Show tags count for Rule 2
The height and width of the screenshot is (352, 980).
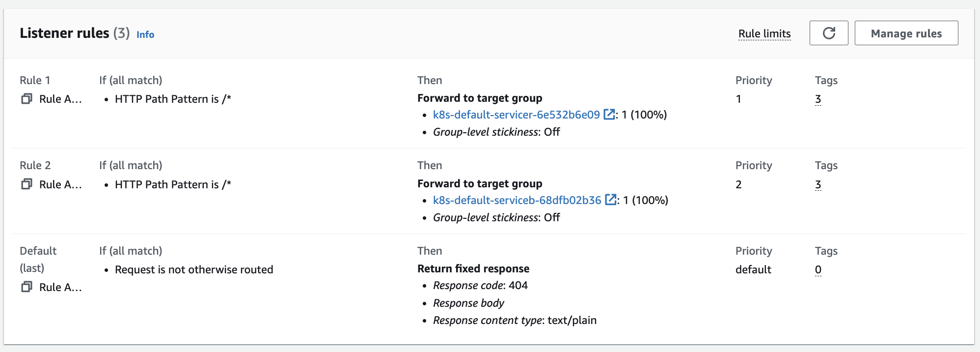coord(818,184)
